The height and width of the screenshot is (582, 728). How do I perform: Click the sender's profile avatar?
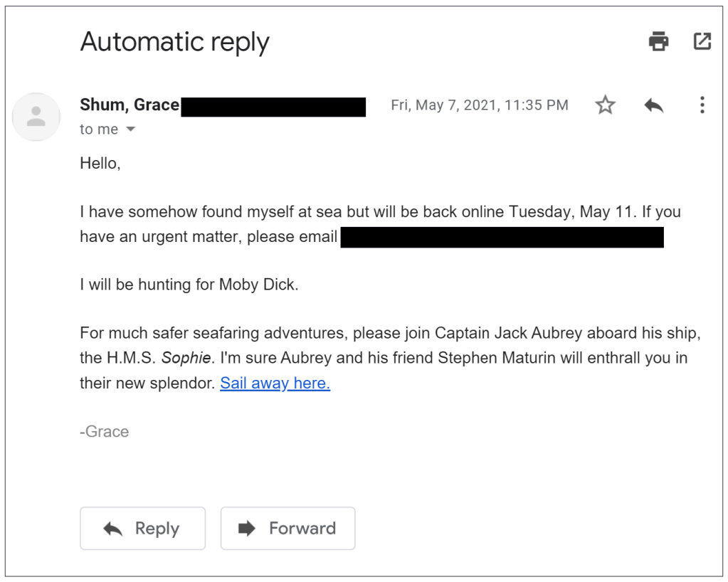(36, 117)
